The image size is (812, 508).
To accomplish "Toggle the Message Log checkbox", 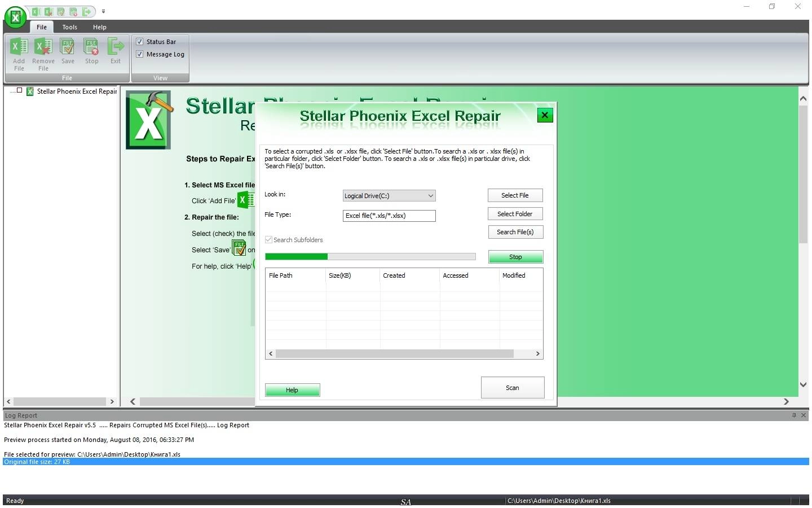I will 139,54.
